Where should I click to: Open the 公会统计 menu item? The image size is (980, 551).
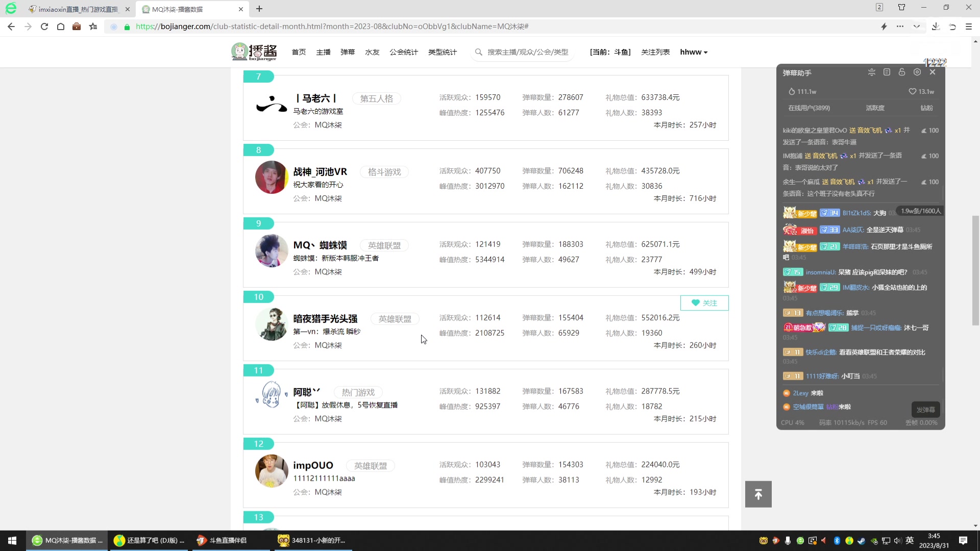click(403, 52)
